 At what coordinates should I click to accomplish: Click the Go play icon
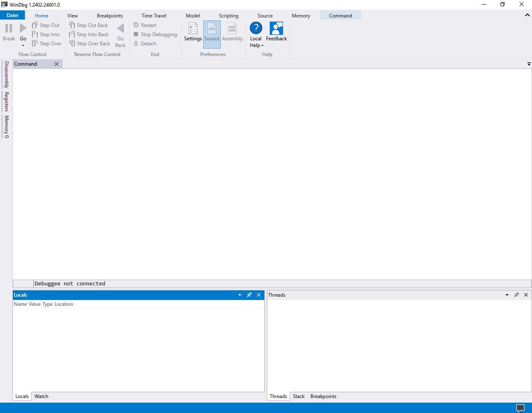coord(23,28)
